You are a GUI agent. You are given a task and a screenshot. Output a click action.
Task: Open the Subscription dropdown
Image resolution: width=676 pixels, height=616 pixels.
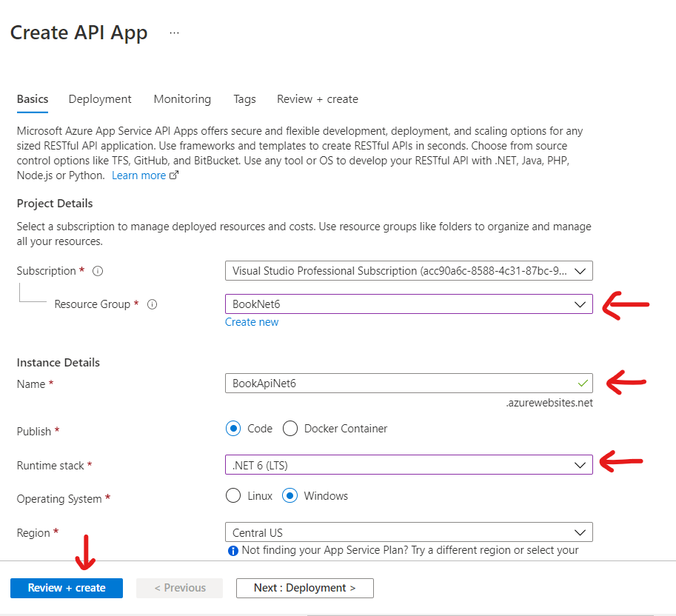click(409, 270)
